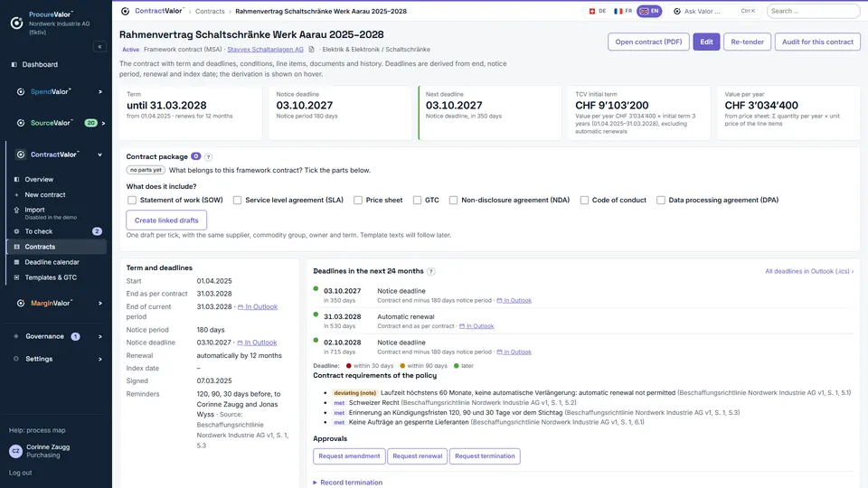Click Request termination button
868x488 pixels.
pos(485,455)
